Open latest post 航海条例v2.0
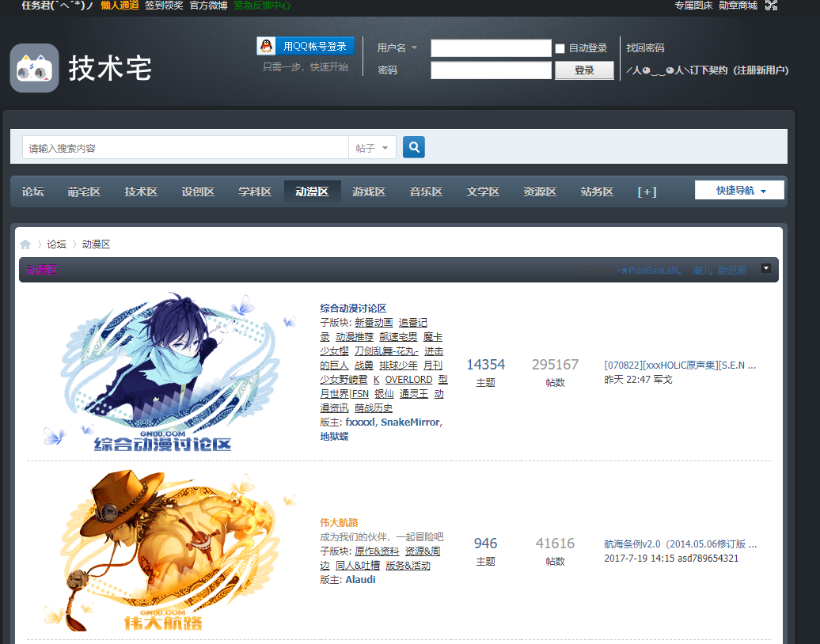Viewport: 820px width, 644px height. coord(681,544)
